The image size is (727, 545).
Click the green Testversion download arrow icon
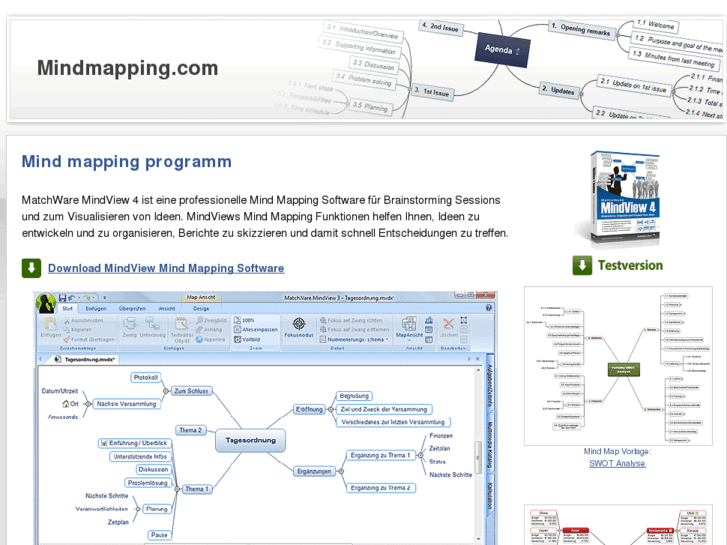(x=582, y=265)
